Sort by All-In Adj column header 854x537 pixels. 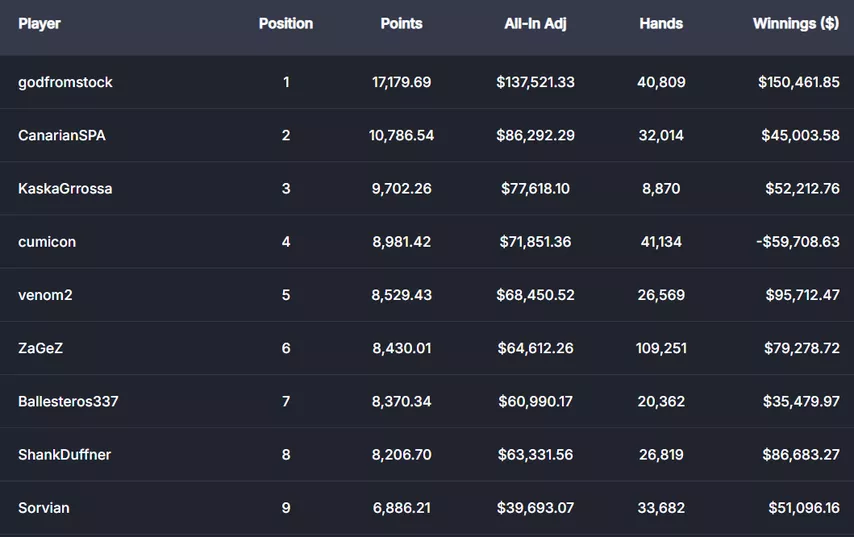pyautogui.click(x=535, y=24)
